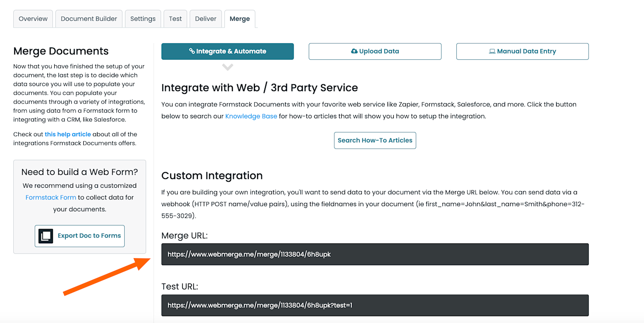Go to the Settings tab
This screenshot has width=644, height=323.
(x=143, y=19)
